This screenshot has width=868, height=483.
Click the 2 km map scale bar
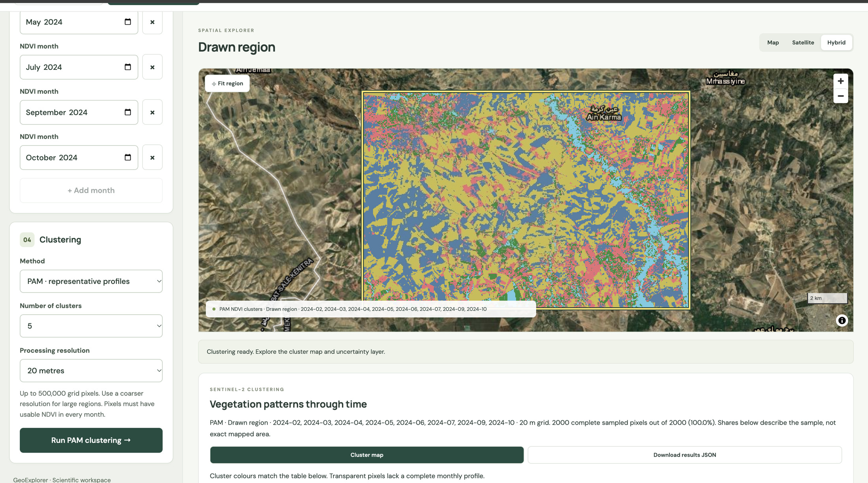coord(827,298)
